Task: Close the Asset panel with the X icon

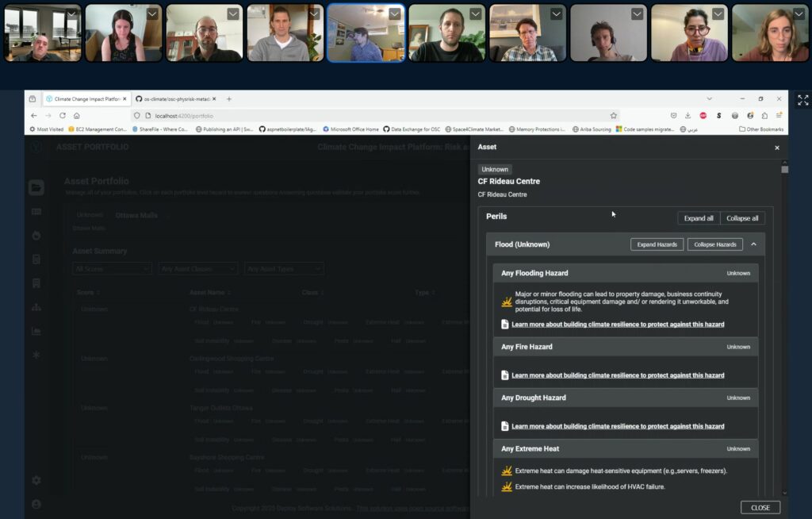Action: coord(777,148)
